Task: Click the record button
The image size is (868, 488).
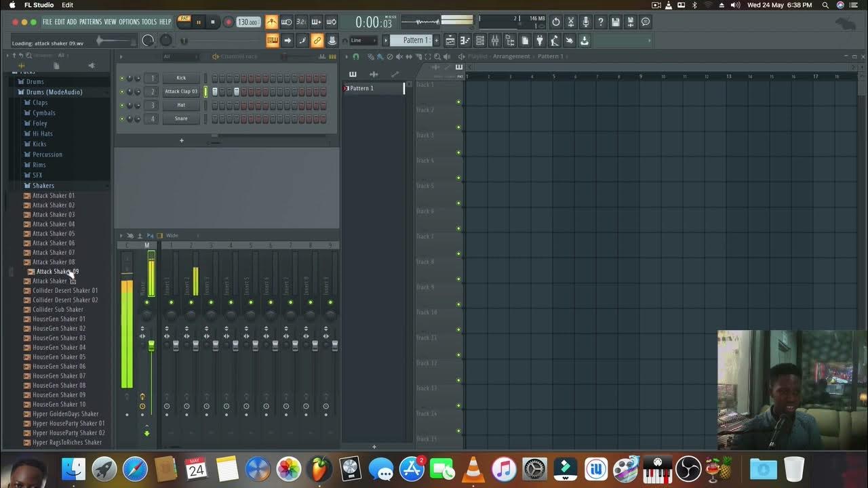Action: click(228, 22)
